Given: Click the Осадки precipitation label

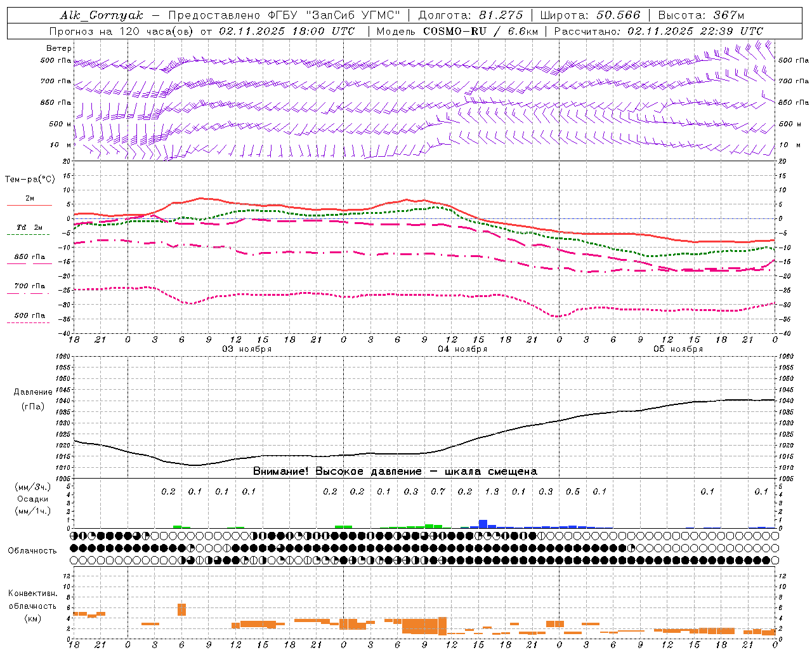Looking at the screenshot, I should (x=32, y=499).
